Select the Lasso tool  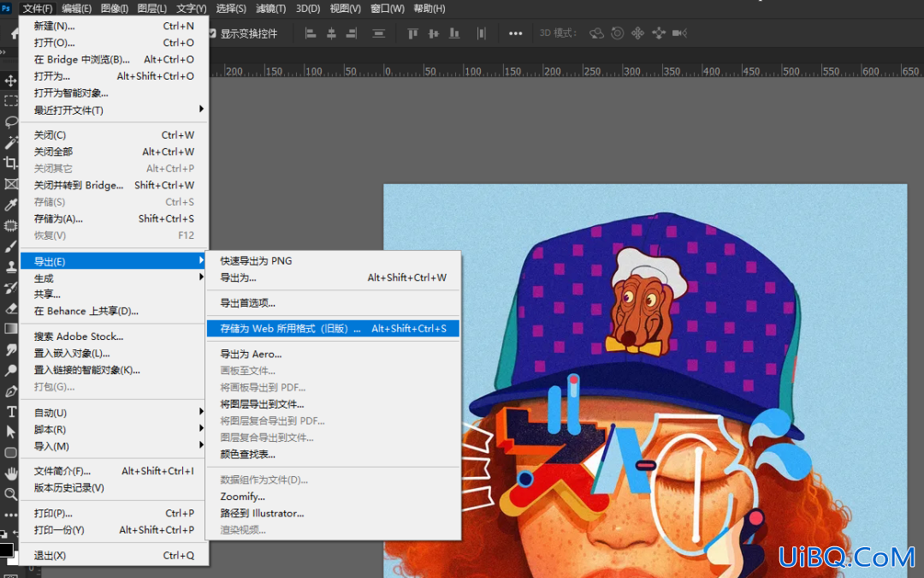click(10, 122)
